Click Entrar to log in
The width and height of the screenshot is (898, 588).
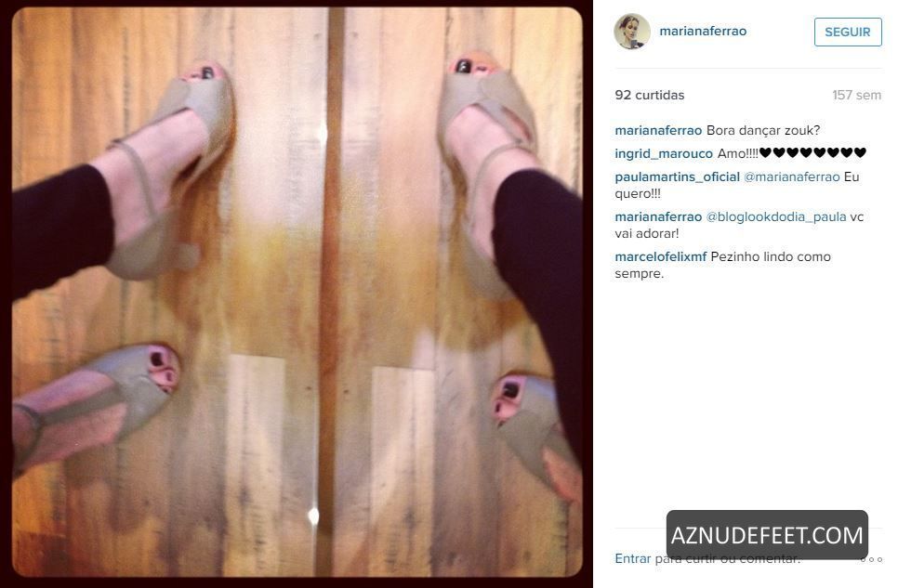(x=633, y=559)
